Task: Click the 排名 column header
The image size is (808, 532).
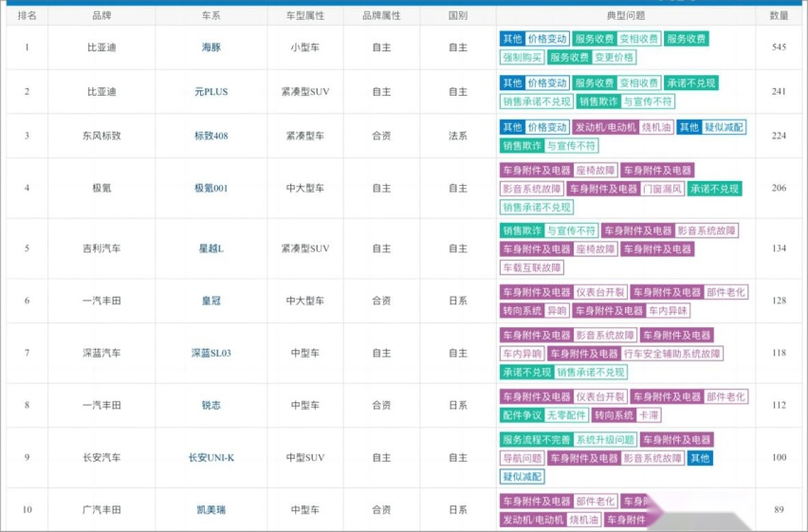Action: 28,15
